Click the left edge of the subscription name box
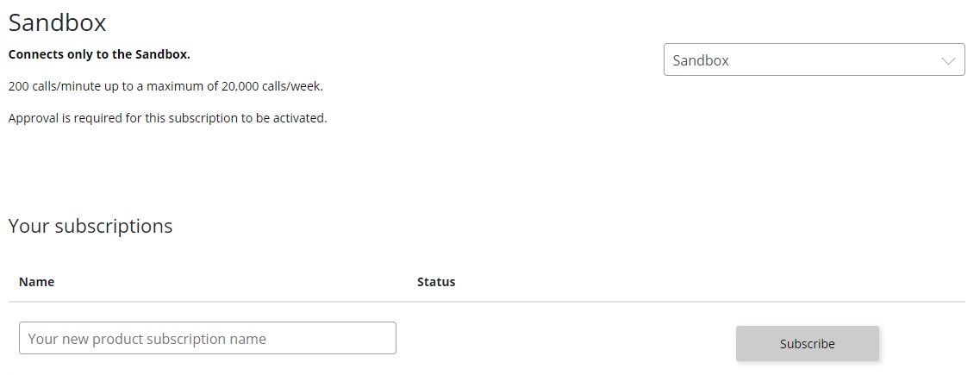The height and width of the screenshot is (375, 980). [x=22, y=338]
